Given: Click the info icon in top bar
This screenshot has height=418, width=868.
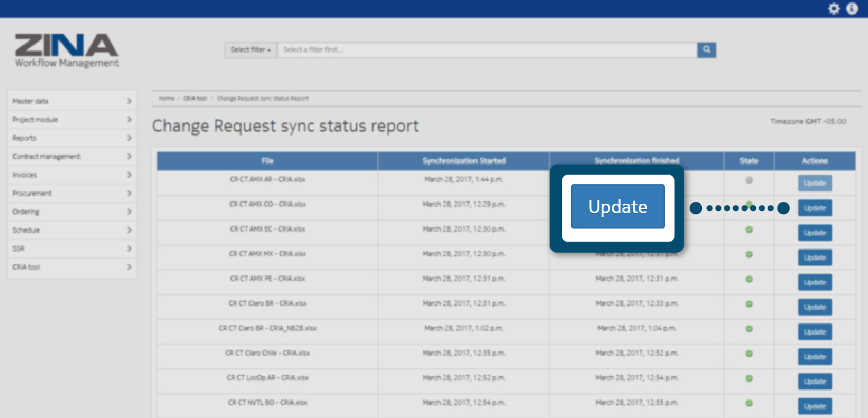Looking at the screenshot, I should (x=852, y=8).
